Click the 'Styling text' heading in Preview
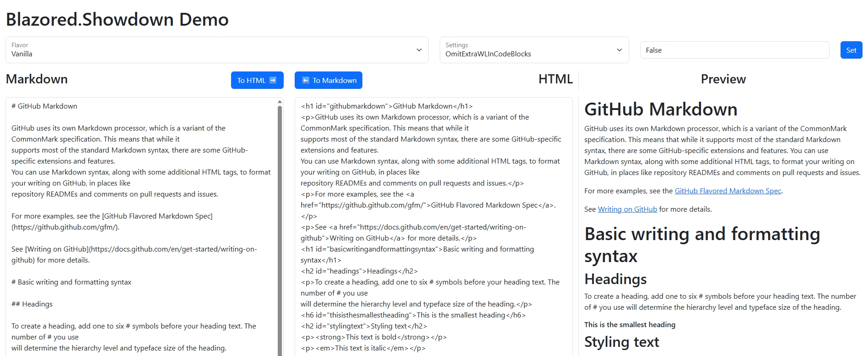Viewport: 868px width, 356px height. click(621, 342)
